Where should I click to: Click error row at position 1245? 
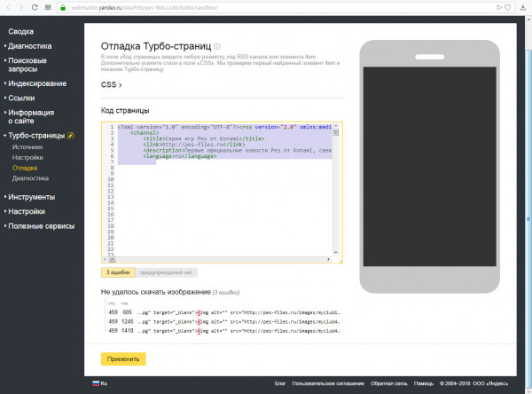pyautogui.click(x=223, y=321)
